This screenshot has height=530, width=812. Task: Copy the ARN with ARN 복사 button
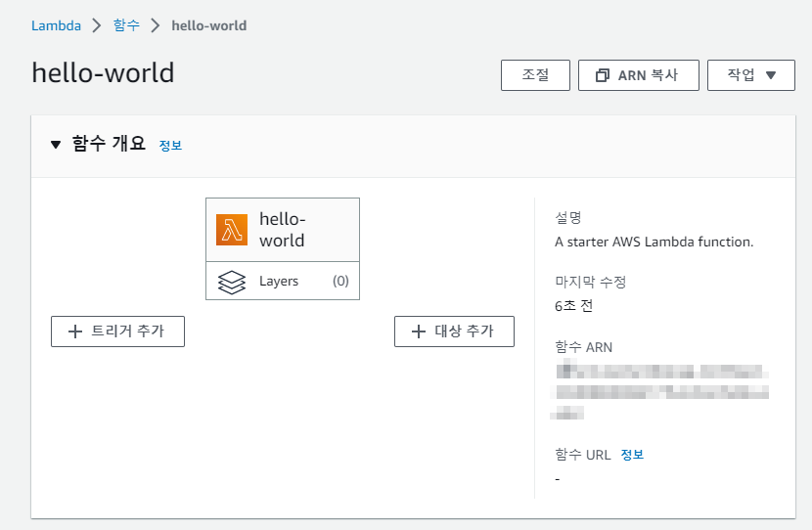click(x=639, y=75)
